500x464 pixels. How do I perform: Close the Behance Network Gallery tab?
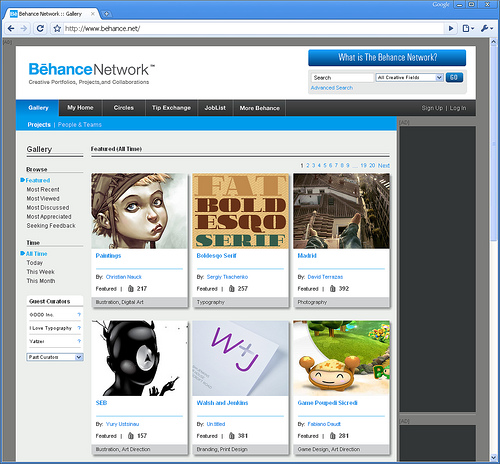point(93,14)
